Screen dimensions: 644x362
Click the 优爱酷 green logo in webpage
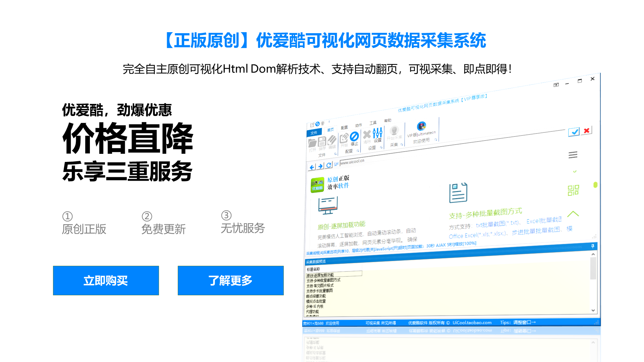coord(317,185)
